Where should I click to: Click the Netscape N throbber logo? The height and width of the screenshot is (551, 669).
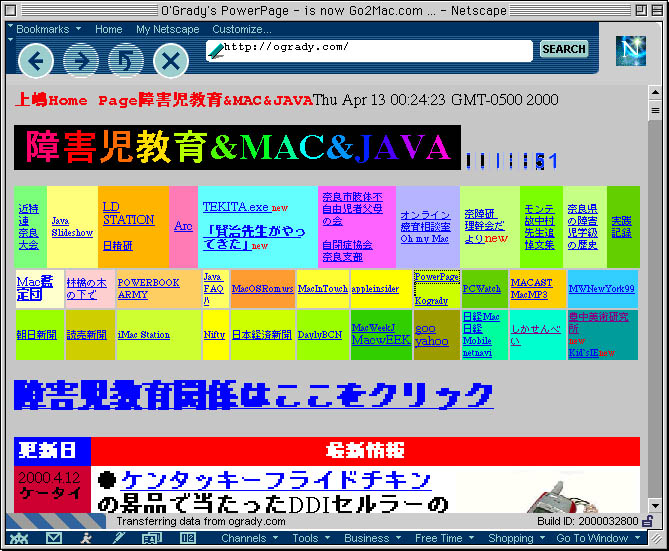[x=631, y=51]
